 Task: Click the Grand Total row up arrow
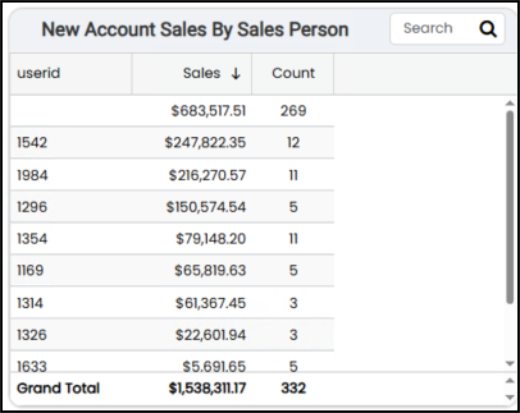[510, 380]
